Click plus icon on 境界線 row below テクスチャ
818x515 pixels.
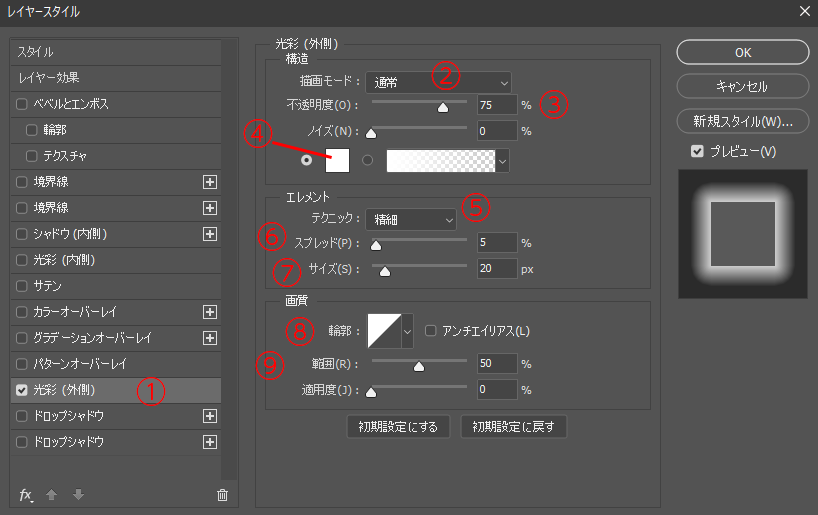point(210,182)
